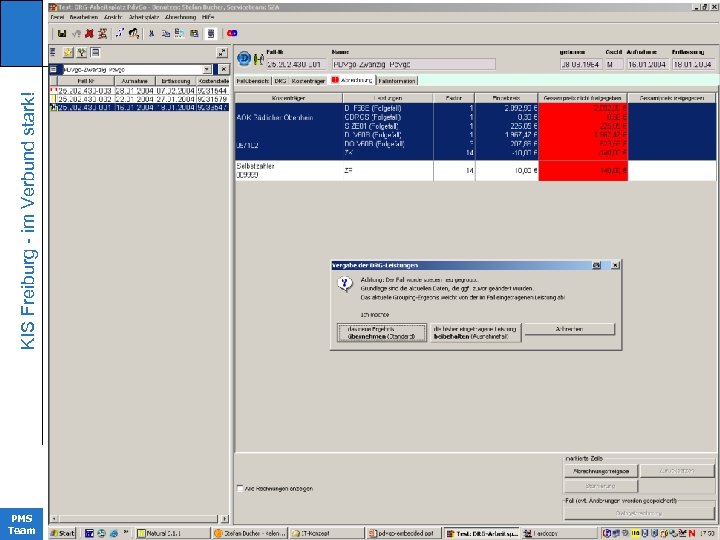Click the Einzelpreis column header
720x540 pixels.
tap(506, 98)
